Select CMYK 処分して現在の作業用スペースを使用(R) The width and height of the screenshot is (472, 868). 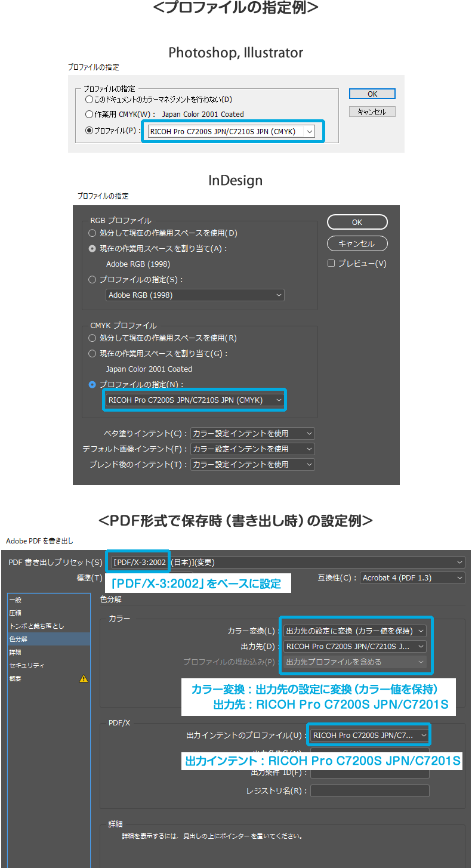[92, 338]
